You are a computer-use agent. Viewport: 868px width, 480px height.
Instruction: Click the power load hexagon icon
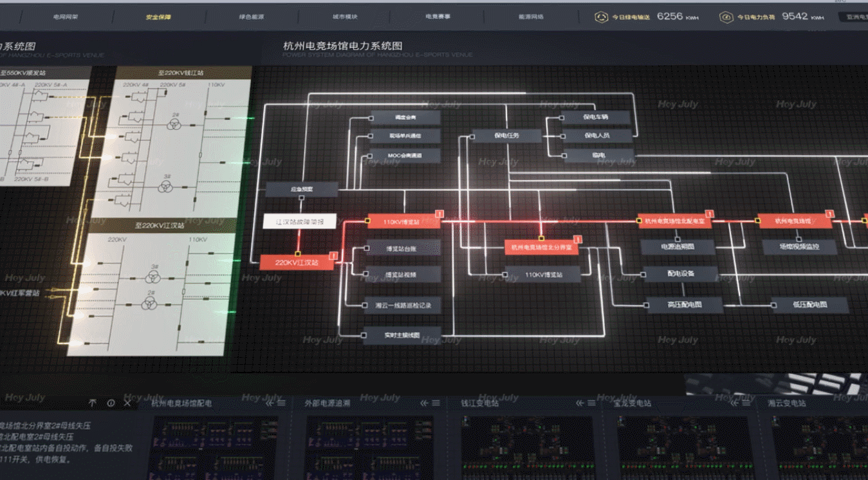(726, 17)
